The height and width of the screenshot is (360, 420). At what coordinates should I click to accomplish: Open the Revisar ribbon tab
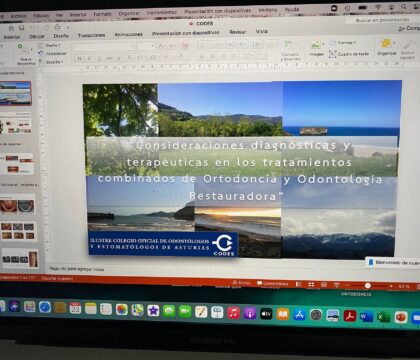click(x=237, y=32)
